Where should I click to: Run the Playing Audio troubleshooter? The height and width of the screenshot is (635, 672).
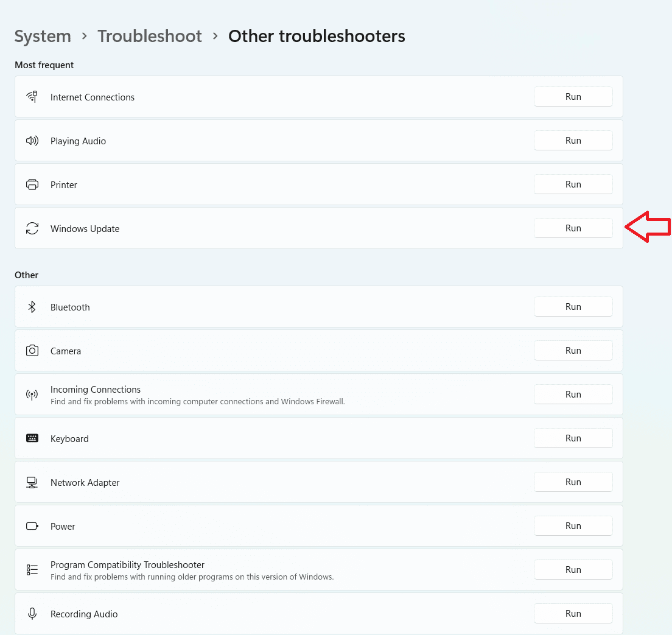pyautogui.click(x=573, y=140)
